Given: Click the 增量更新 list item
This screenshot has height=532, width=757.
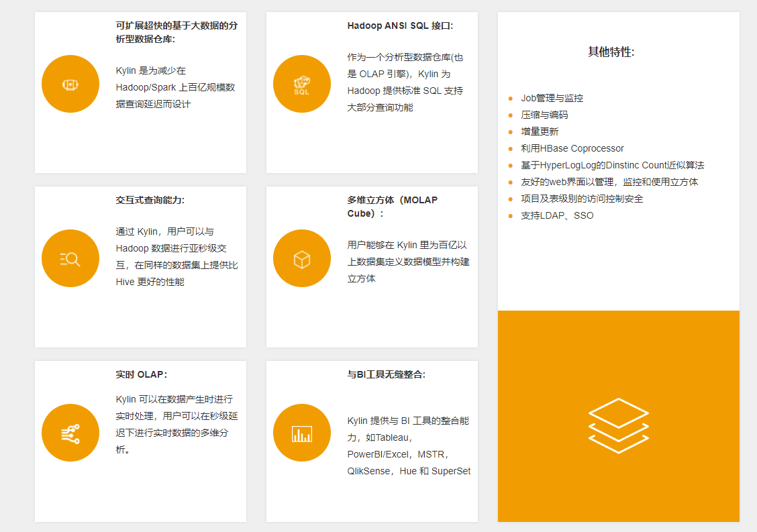Looking at the screenshot, I should pyautogui.click(x=540, y=131).
